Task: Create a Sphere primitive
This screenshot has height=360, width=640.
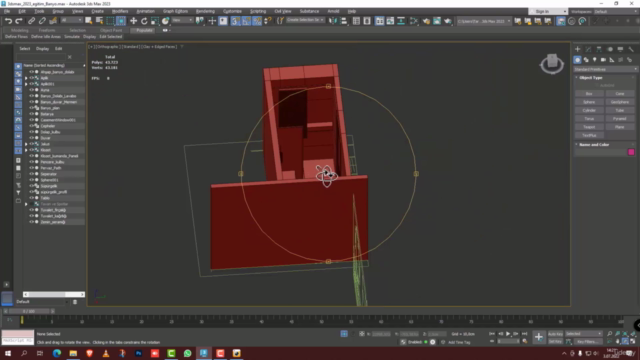Action: pyautogui.click(x=589, y=102)
